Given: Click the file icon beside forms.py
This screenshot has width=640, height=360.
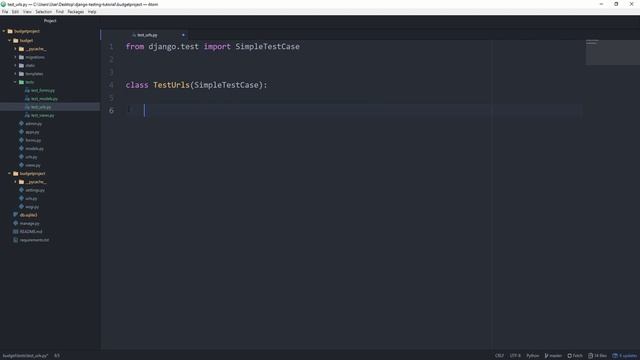Looking at the screenshot, I should pyautogui.click(x=22, y=140).
